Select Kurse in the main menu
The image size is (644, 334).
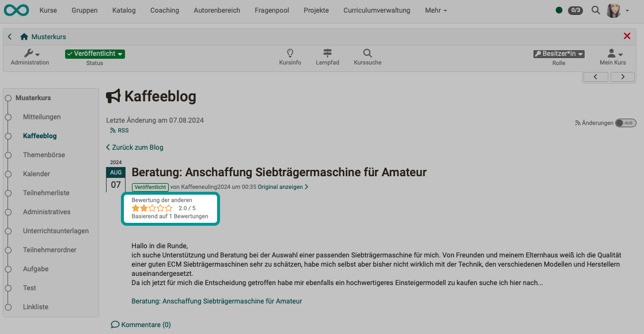50,10
